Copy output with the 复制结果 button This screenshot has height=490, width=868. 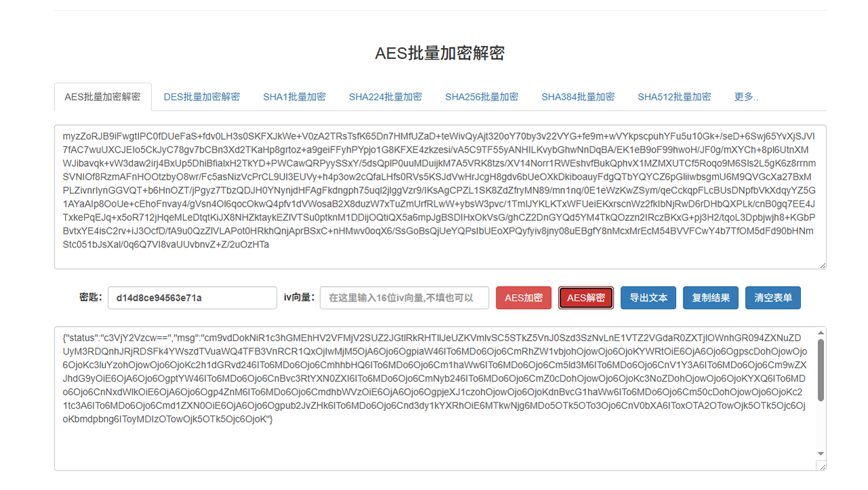pos(711,298)
